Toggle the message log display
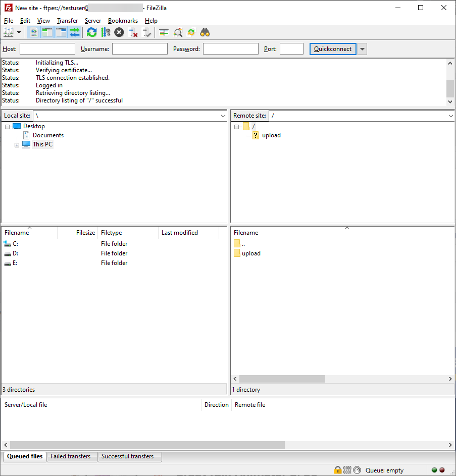 (33, 32)
